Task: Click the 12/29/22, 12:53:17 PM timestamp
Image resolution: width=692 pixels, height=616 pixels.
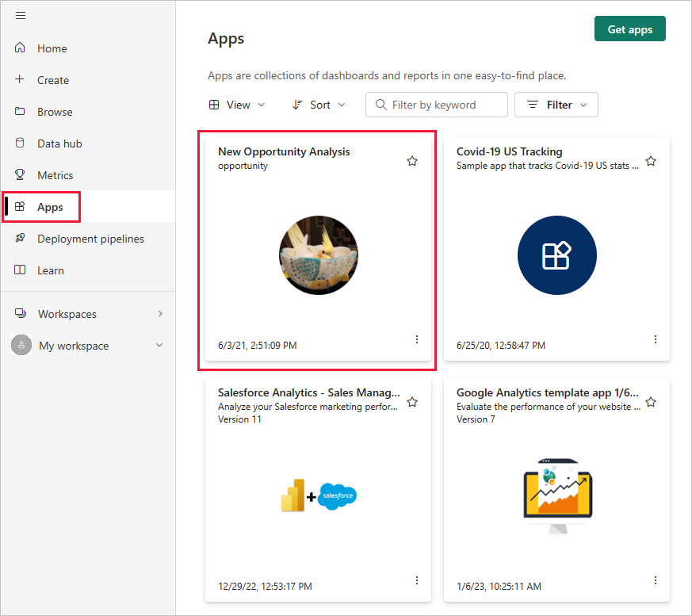Action: point(265,587)
